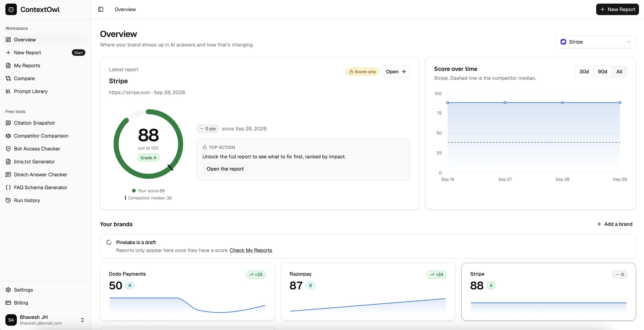644x330 pixels.
Task: Switch chart range to 90d
Action: [x=603, y=72]
